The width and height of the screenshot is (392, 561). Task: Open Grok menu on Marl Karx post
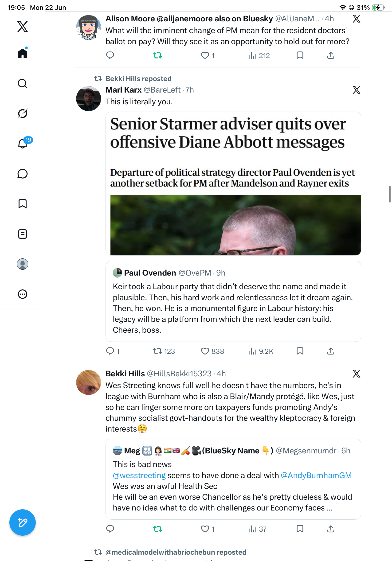356,90
